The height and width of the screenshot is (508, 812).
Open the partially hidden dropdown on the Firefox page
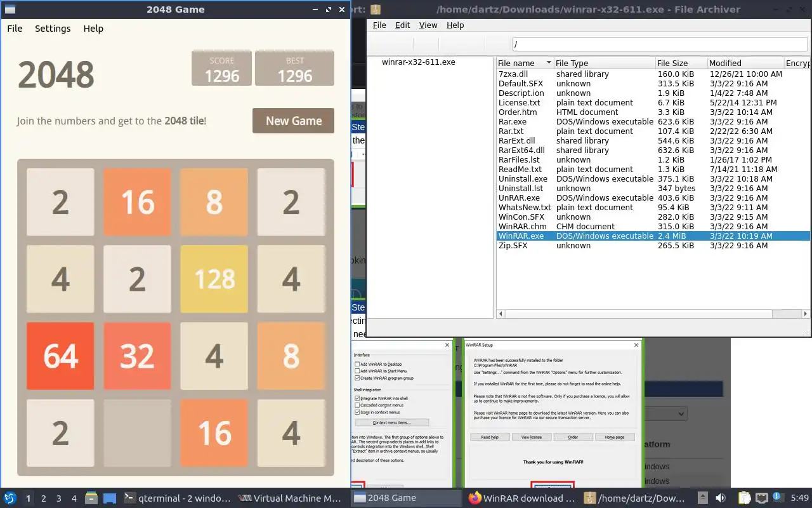point(665,413)
